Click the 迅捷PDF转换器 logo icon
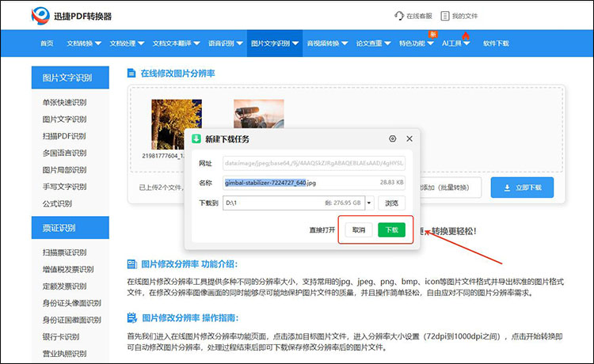Screen dimensions: 594x364 click(40, 16)
